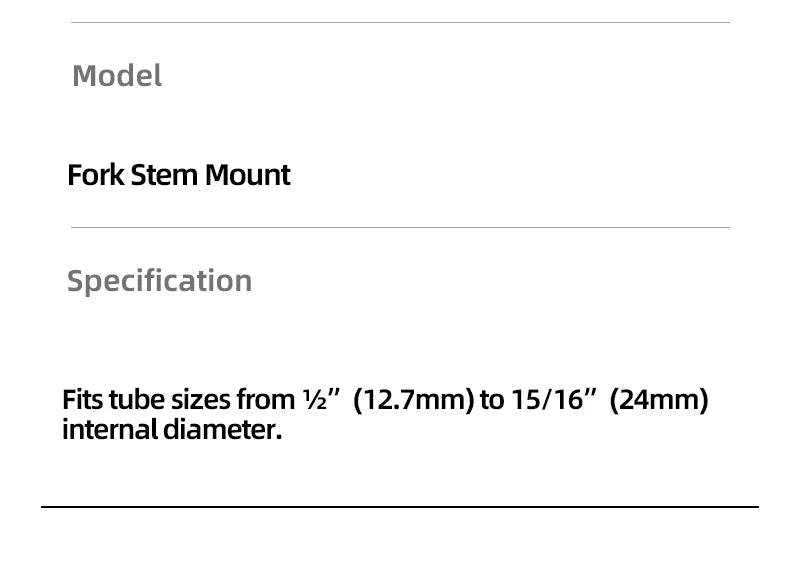Image resolution: width=800 pixels, height=574 pixels.
Task: Click the word "from" in the specification
Action: (265, 401)
